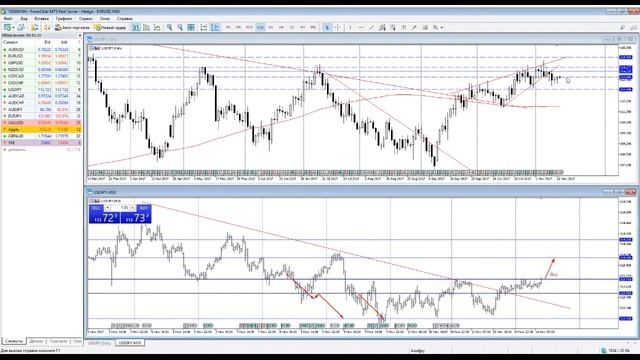640x360 pixels.
Task: Switch chart to line chart type
Action: click(x=157, y=27)
